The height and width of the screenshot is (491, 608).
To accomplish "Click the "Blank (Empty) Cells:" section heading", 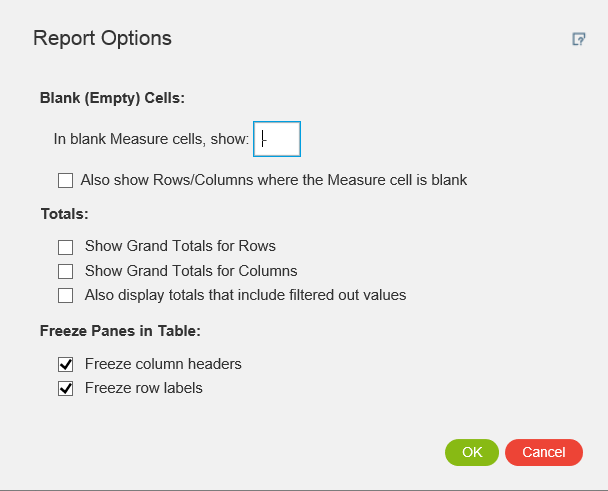I will (x=113, y=98).
